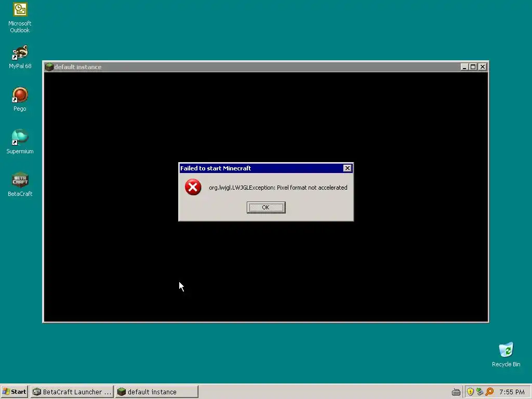Select the Recycle Bin icon

(x=506, y=354)
